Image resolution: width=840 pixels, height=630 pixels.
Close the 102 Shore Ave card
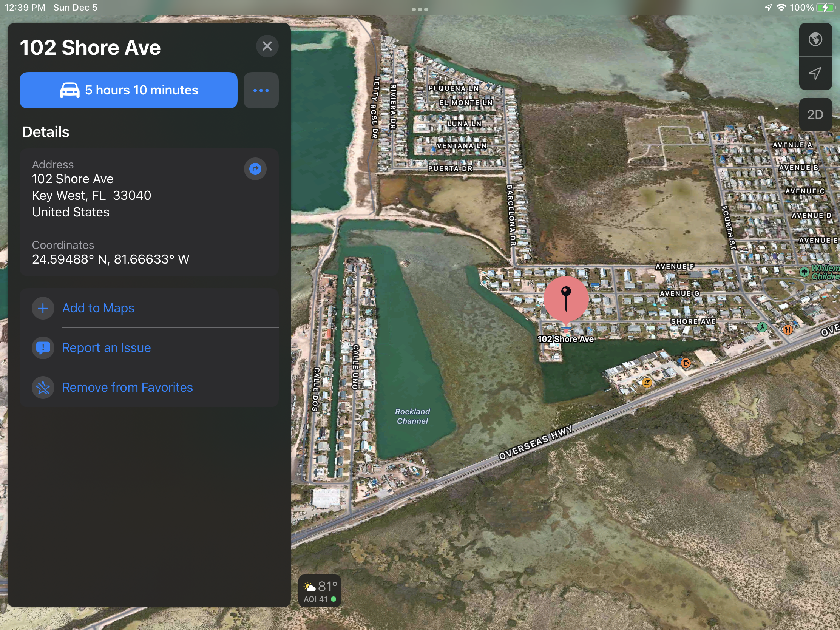click(267, 46)
